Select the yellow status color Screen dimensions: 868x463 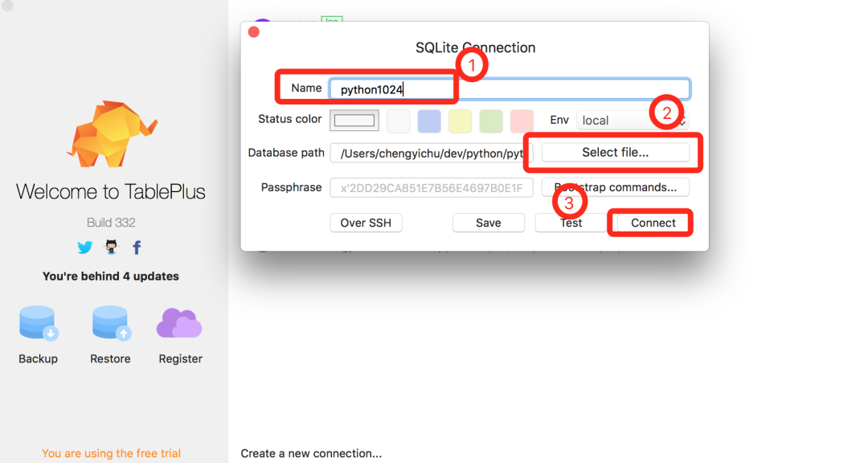coord(460,121)
